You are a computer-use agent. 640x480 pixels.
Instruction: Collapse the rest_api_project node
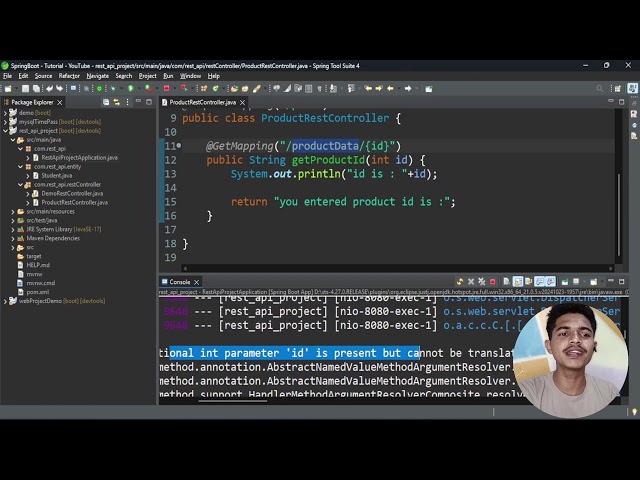(x=5, y=131)
